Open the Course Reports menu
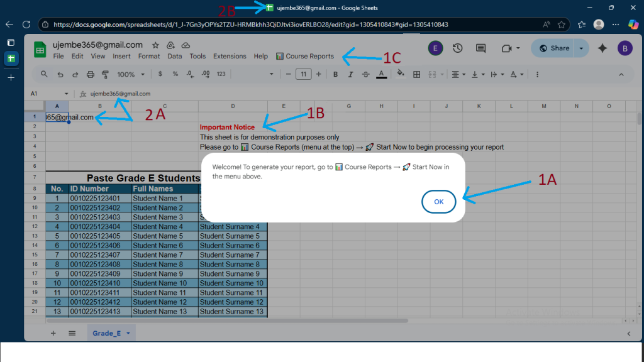Viewport: 644px width, 362px height. pos(305,56)
